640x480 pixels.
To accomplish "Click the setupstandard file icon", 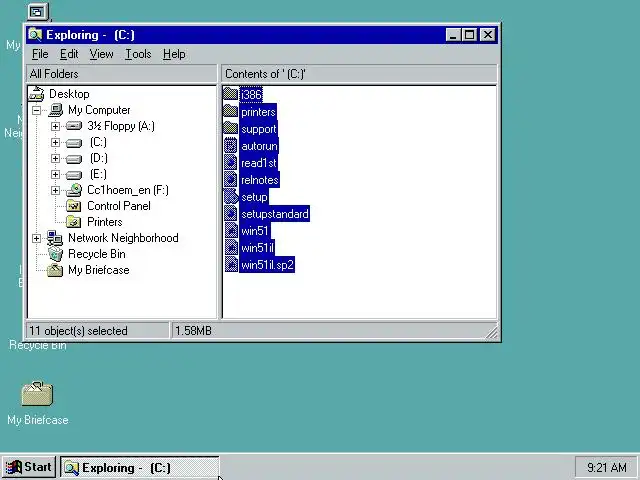I will (x=231, y=214).
